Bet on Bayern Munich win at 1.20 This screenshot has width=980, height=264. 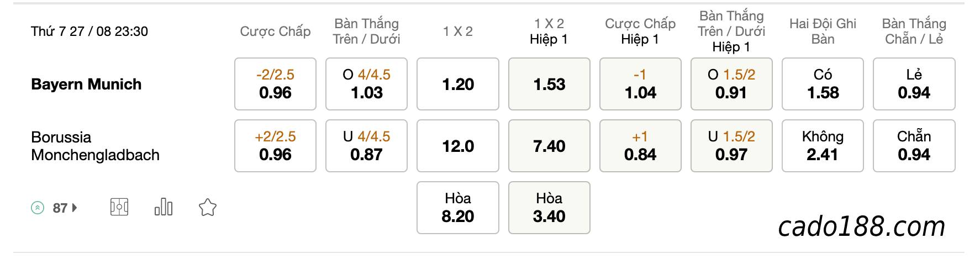click(458, 84)
